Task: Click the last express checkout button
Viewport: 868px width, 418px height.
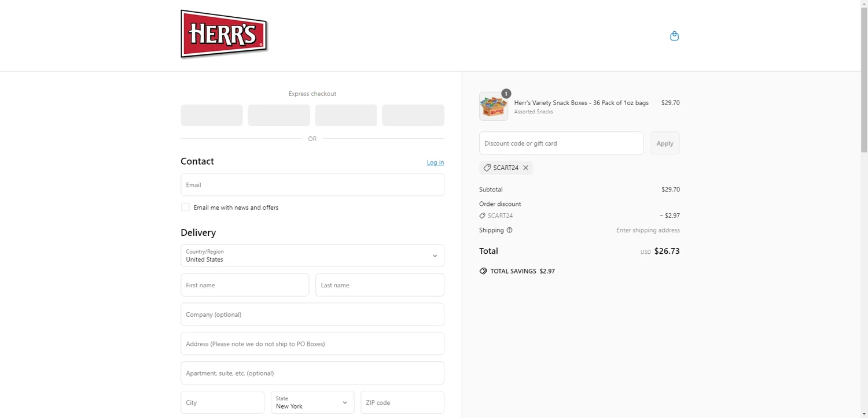Action: [x=413, y=115]
